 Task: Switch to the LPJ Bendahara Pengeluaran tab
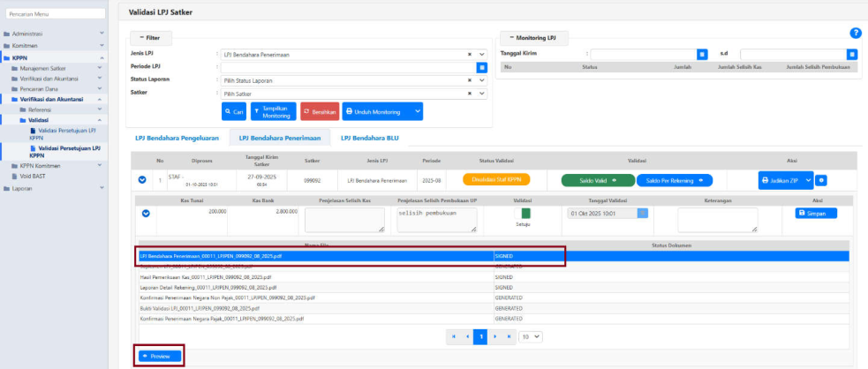[x=176, y=138]
